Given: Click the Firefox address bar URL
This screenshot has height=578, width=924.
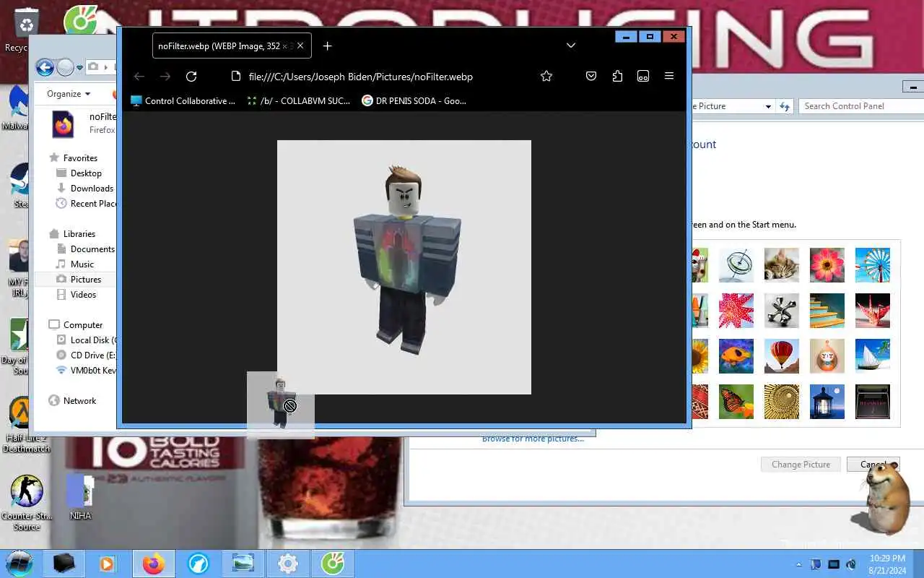Looking at the screenshot, I should (x=361, y=77).
